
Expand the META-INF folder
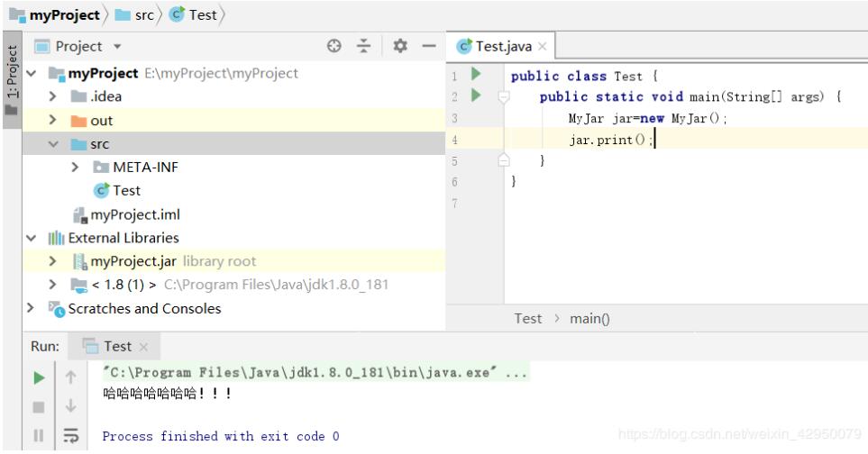point(76,168)
